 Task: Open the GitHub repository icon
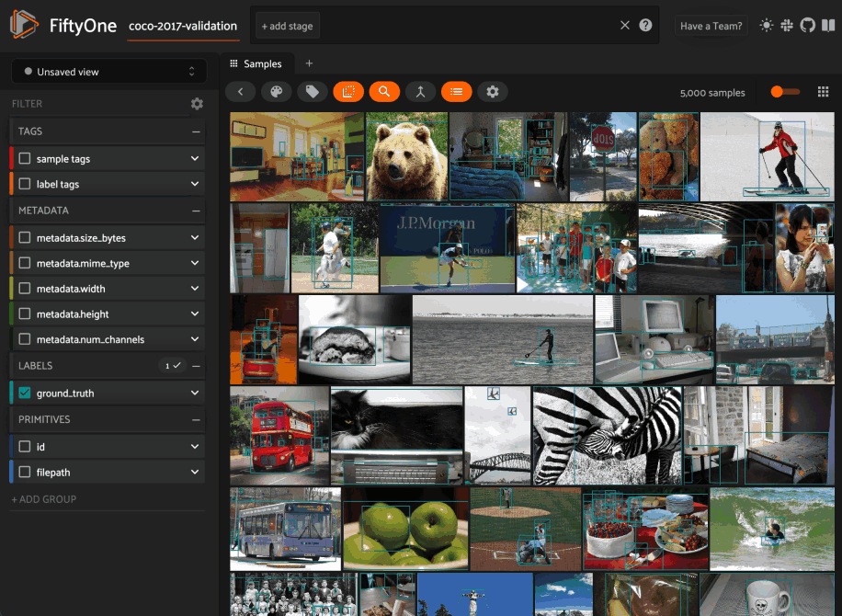(807, 25)
